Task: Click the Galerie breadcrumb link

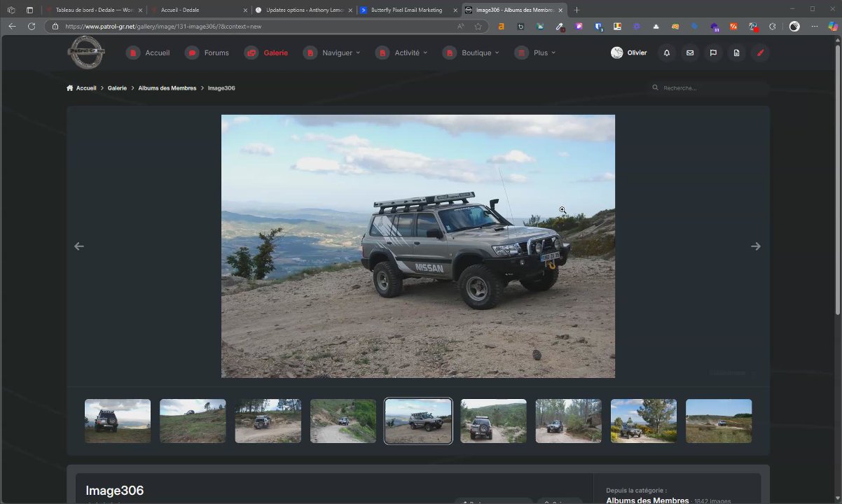Action: pos(117,88)
